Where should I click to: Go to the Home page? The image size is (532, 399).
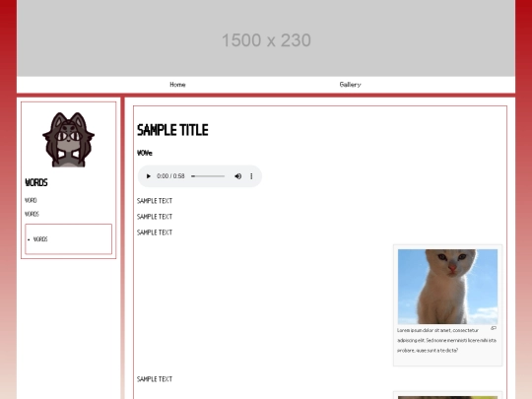pyautogui.click(x=177, y=85)
